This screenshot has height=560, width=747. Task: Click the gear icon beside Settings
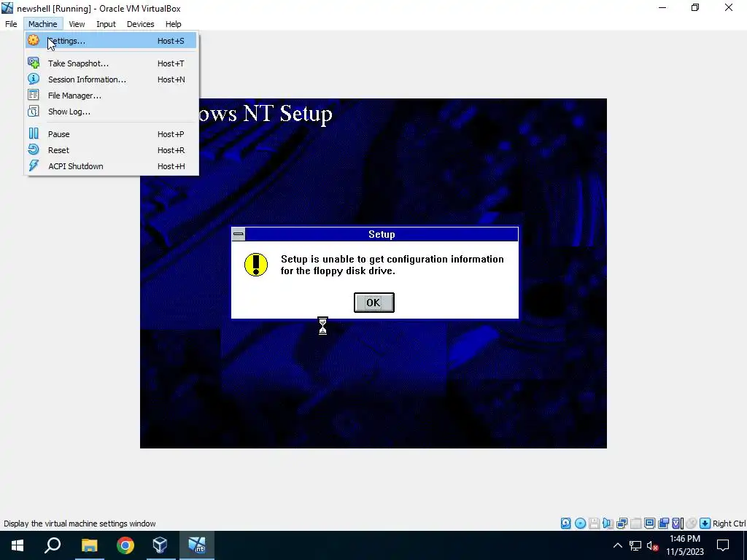tap(34, 41)
